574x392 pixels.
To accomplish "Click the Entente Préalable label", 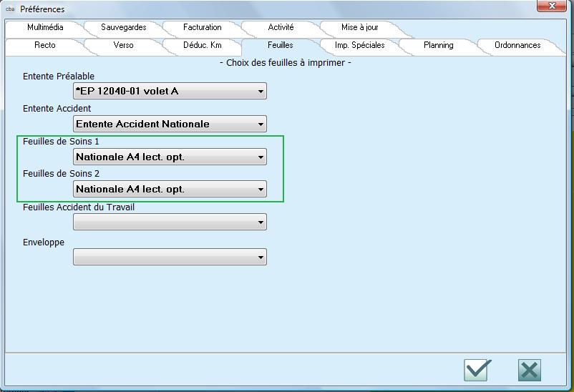I will pos(59,77).
